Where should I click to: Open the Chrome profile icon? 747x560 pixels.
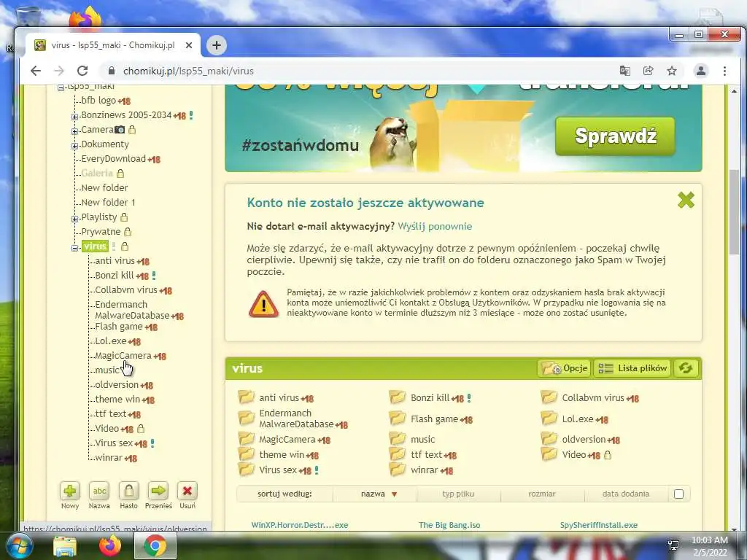click(701, 71)
